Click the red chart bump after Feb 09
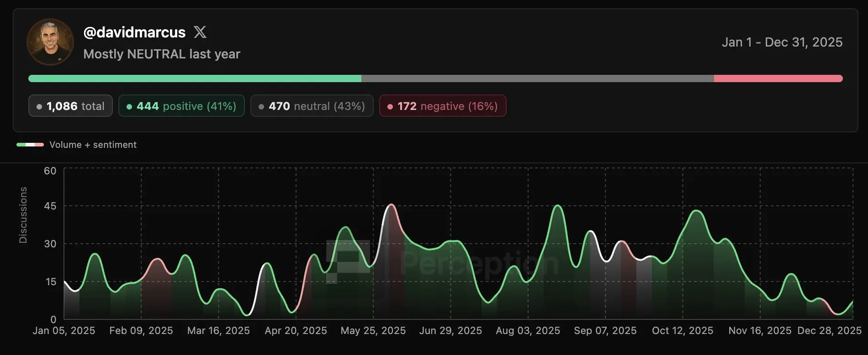 157,259
